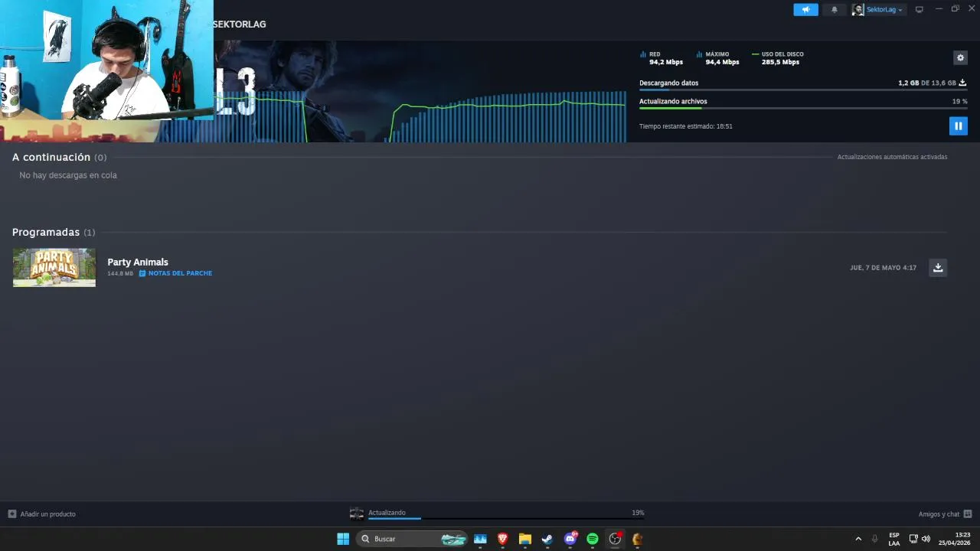Expand the SektorLag account dropdown
The height and width of the screenshot is (551, 980).
(884, 9)
